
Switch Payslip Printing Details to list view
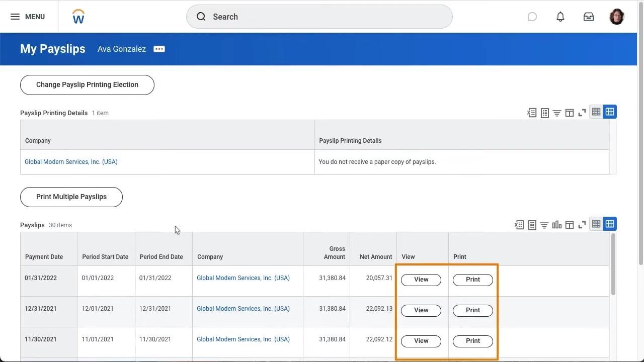point(596,112)
